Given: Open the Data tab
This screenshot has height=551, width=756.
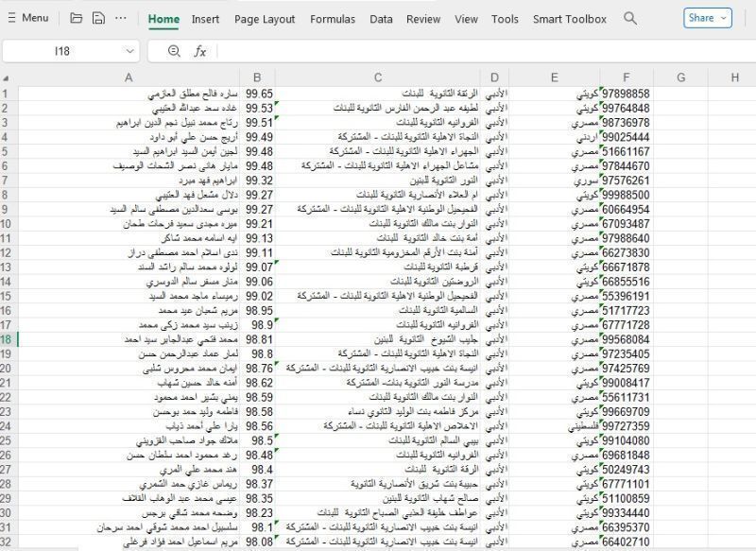Looking at the screenshot, I should [381, 19].
